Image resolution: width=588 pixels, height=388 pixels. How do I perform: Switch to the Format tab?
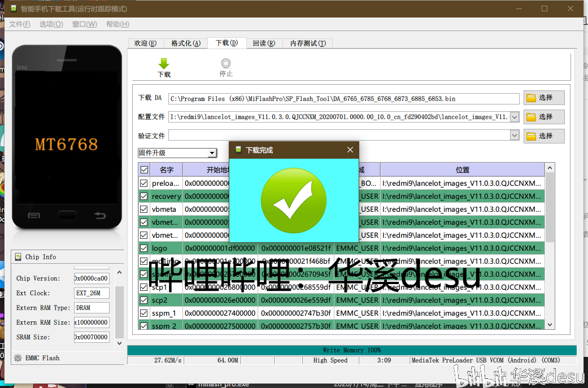(186, 43)
